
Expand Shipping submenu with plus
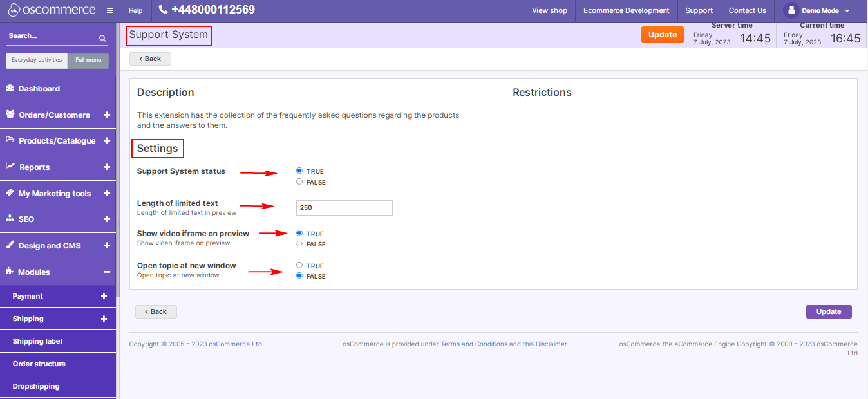pos(104,319)
